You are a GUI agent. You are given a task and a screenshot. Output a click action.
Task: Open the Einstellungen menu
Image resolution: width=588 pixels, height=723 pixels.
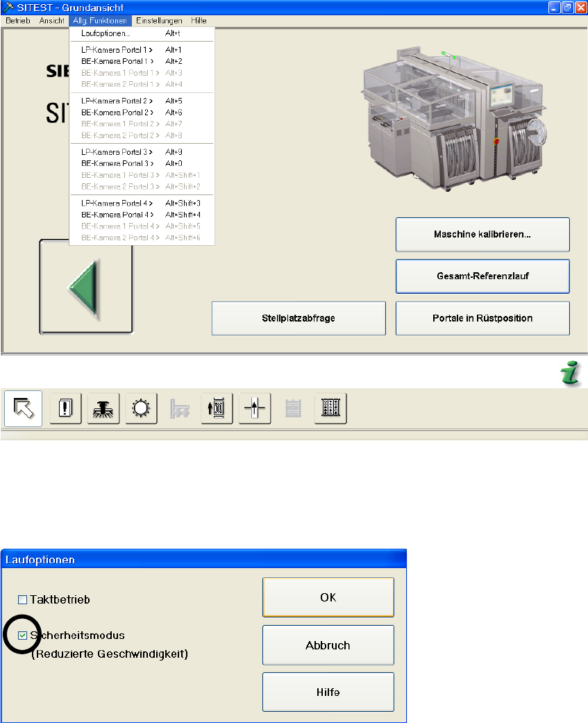pyautogui.click(x=159, y=21)
